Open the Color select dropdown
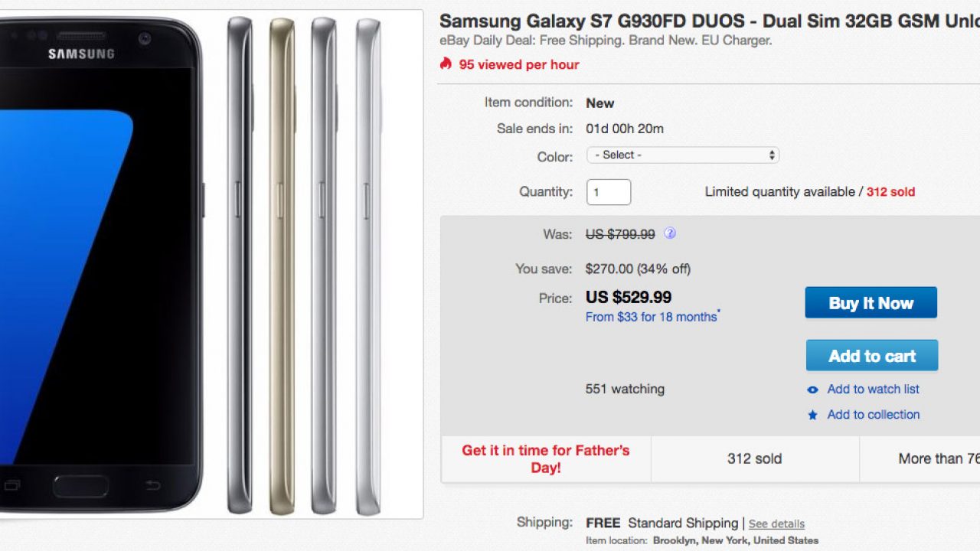 pyautogui.click(x=683, y=155)
